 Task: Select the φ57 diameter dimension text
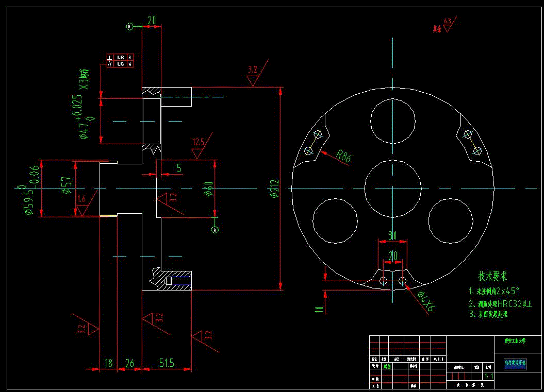coord(67,185)
